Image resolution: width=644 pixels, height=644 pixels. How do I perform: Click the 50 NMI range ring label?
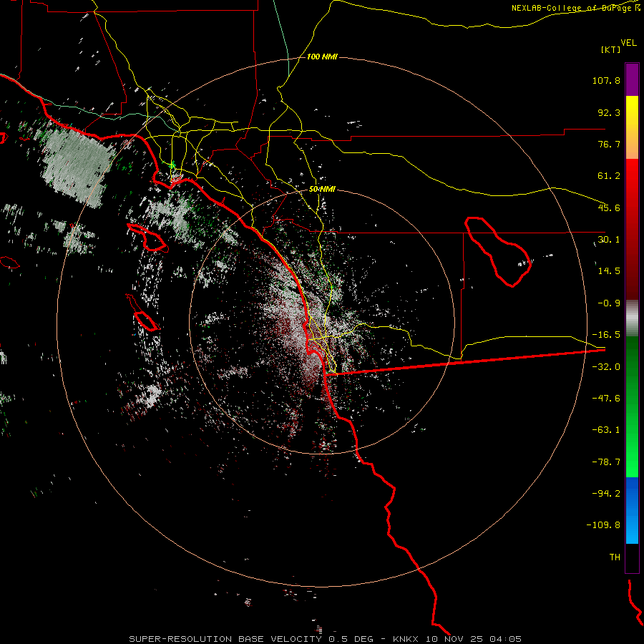point(322,189)
